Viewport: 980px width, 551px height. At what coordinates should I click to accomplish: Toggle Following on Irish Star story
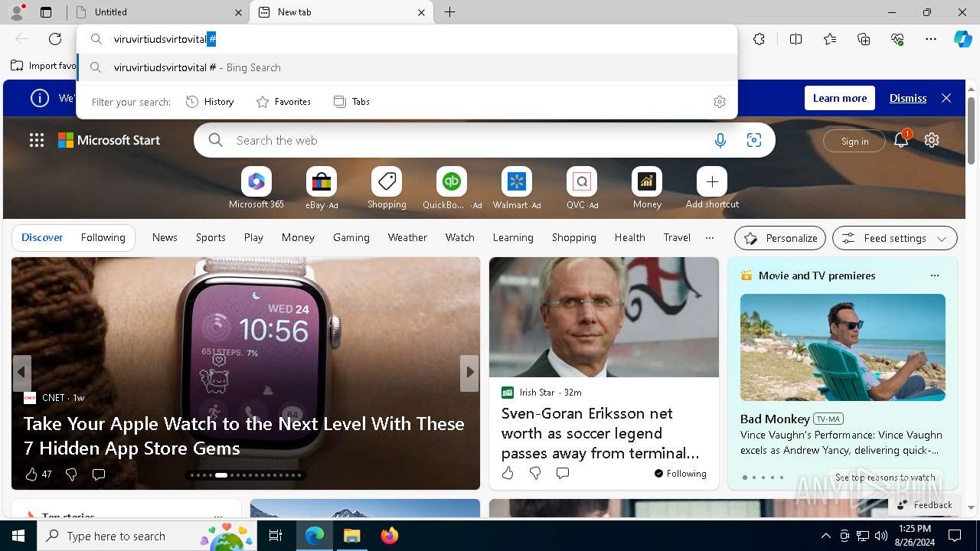click(x=681, y=474)
